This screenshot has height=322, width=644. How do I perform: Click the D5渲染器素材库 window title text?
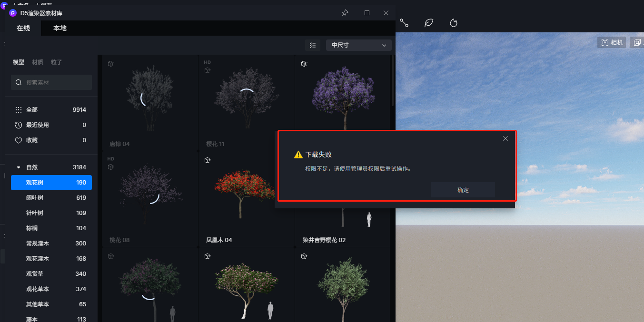(41, 13)
